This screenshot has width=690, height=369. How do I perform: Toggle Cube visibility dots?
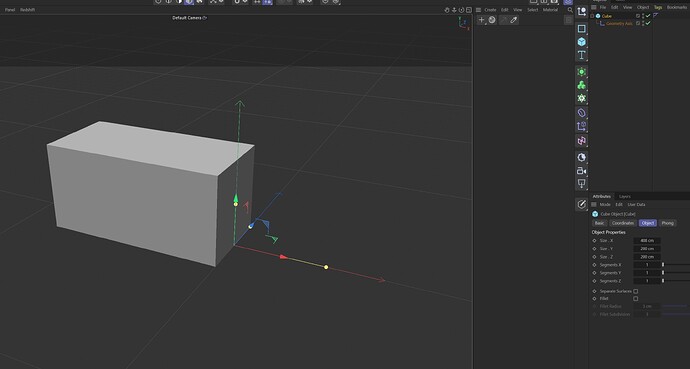coord(643,16)
